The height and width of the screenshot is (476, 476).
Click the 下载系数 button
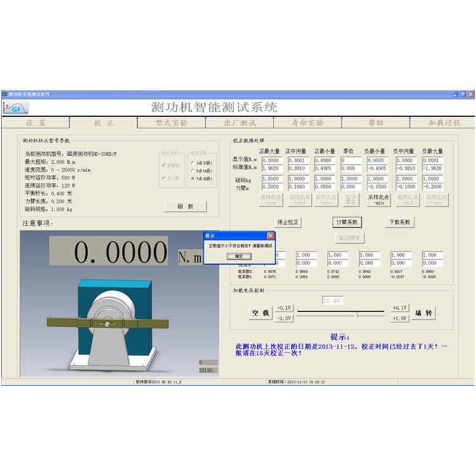(400, 222)
